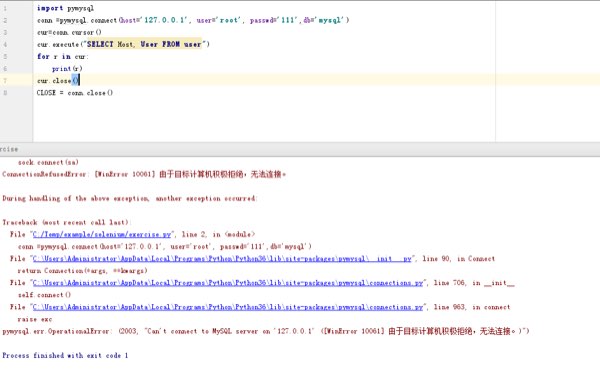
Task: Open the connections.py link for line 706
Action: click(x=228, y=283)
